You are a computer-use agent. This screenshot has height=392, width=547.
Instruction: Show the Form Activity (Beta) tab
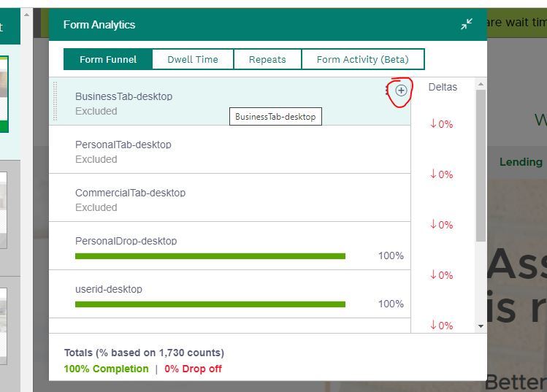[x=362, y=59]
